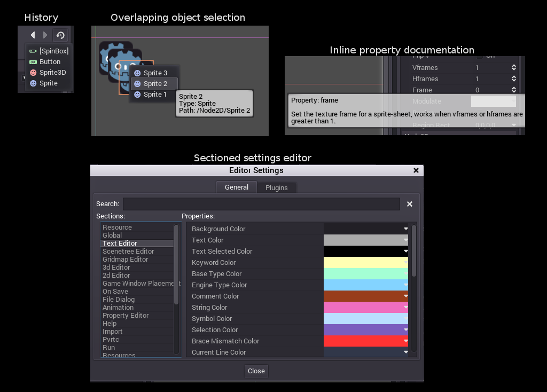547x392 pixels.
Task: Expand the Current Line Color dropdown
Action: point(406,352)
